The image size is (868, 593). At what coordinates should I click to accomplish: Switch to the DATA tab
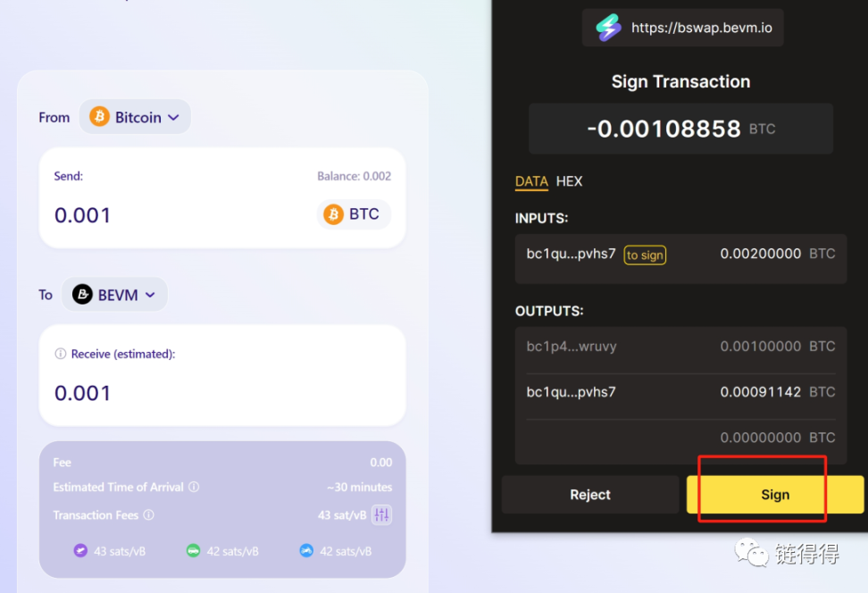click(x=531, y=181)
